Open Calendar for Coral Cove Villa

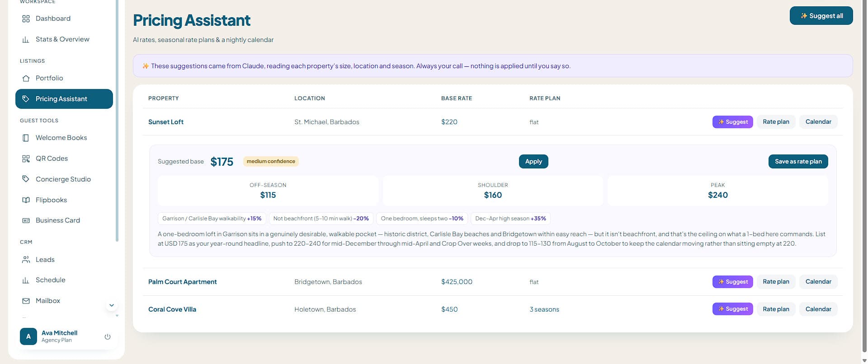click(x=818, y=309)
